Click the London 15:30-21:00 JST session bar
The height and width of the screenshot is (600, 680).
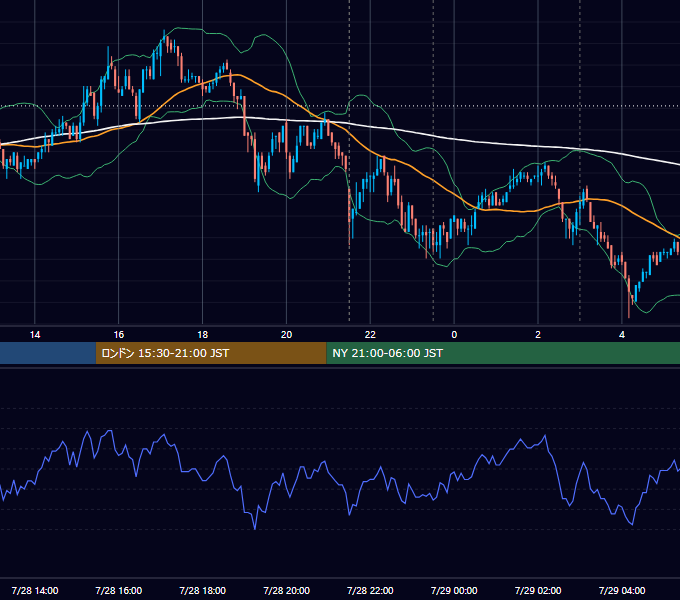click(211, 353)
